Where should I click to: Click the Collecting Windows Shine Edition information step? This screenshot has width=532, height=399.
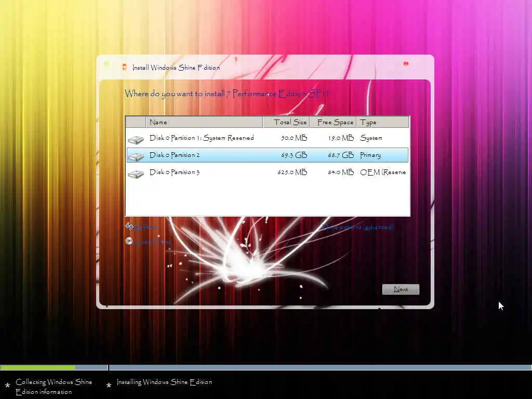[x=54, y=387]
